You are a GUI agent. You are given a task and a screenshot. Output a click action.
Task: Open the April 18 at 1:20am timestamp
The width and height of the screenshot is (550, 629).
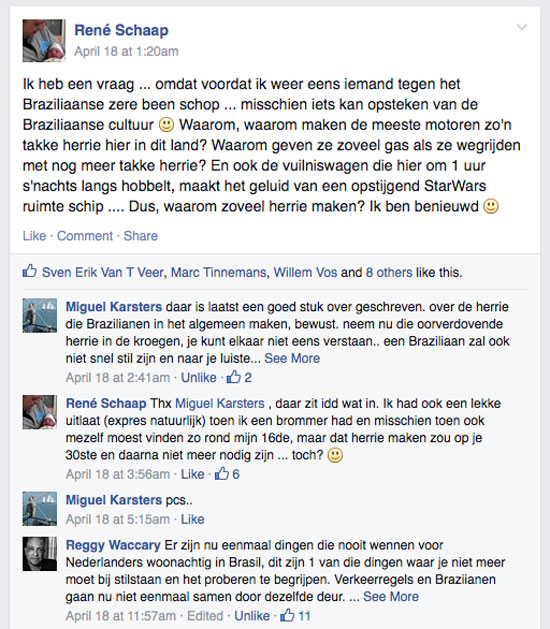pyautogui.click(x=126, y=52)
